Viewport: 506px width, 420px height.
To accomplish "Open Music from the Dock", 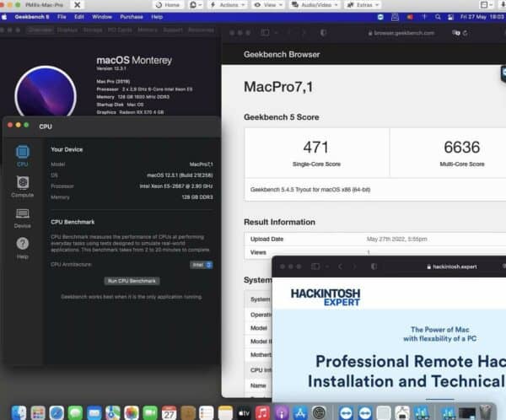I will pyautogui.click(x=262, y=412).
